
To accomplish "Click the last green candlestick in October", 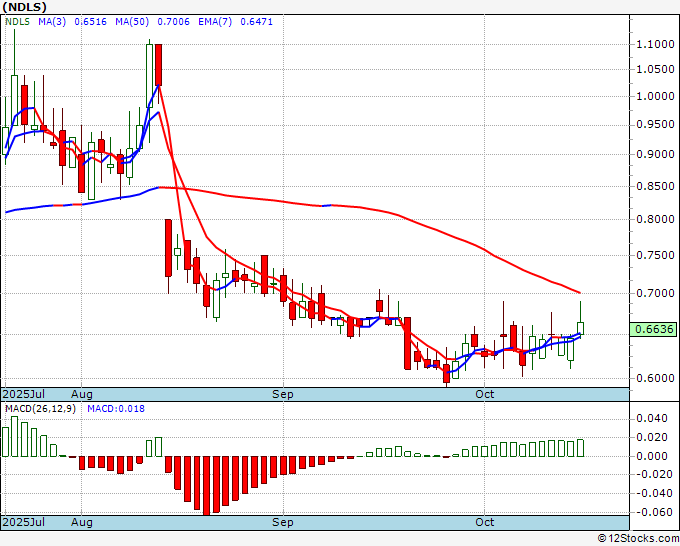I will [580, 328].
